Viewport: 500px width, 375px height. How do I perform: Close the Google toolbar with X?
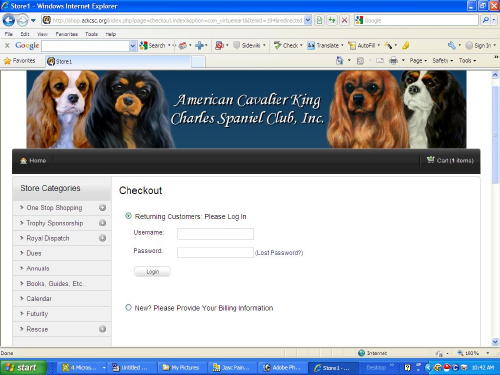7,45
